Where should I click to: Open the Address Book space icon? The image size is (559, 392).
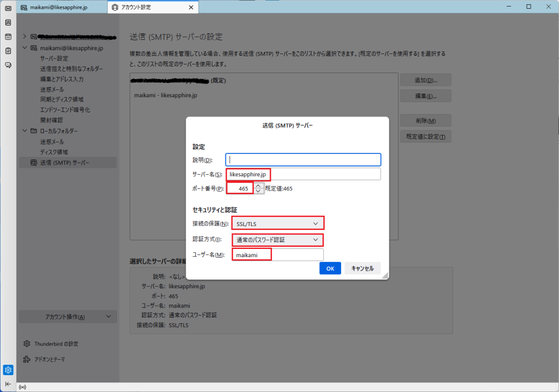(x=8, y=23)
